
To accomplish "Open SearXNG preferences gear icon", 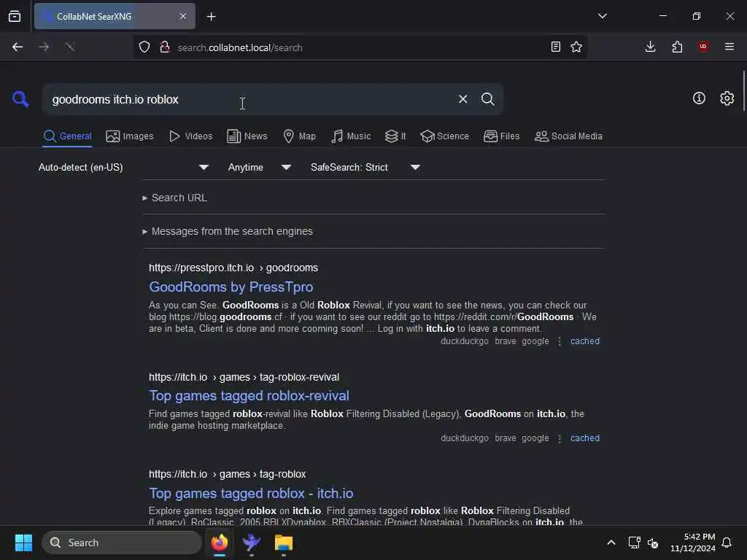I will point(727,98).
